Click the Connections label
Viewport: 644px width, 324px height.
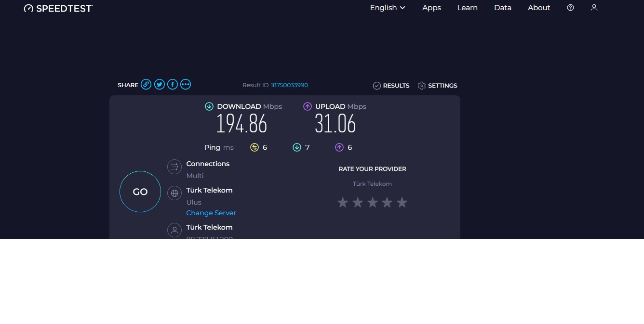208,164
